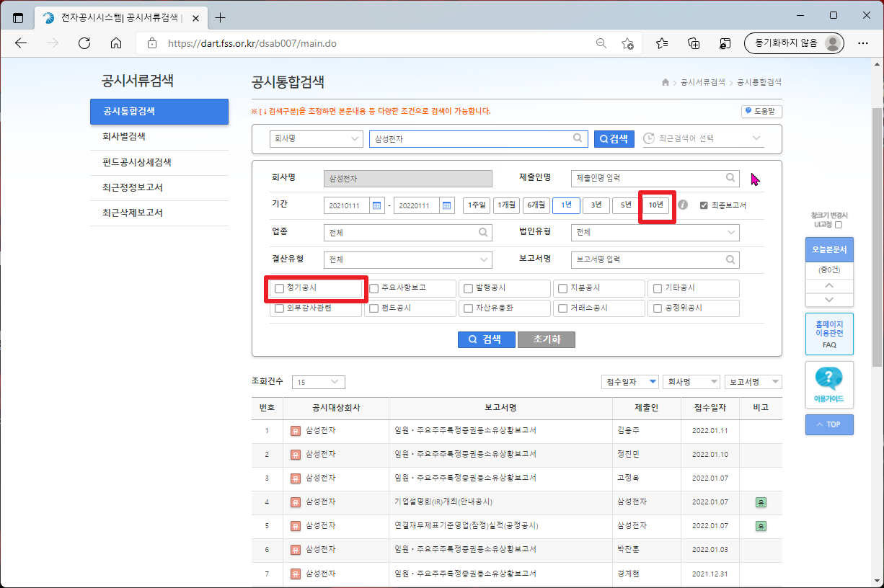The width and height of the screenshot is (884, 588).
Task: Open the browser Settings and more menu
Action: tap(863, 43)
